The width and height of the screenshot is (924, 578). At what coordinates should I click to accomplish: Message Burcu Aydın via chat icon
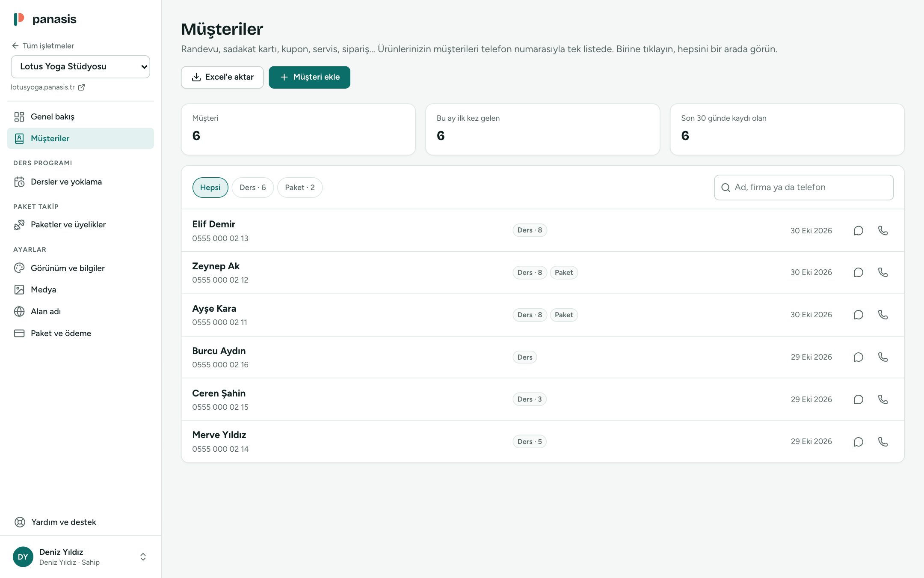tap(858, 357)
